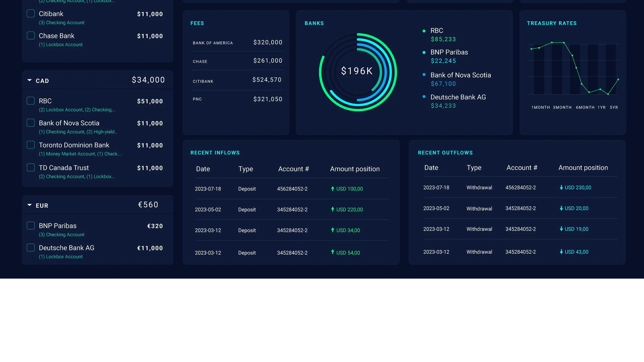Click green up arrow beside USD 220,00
Screen dimensions: 644x362
click(333, 209)
